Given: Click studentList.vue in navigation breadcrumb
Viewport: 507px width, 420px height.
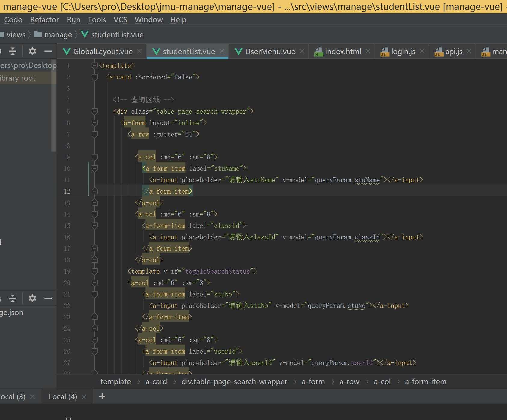Looking at the screenshot, I should [x=112, y=35].
